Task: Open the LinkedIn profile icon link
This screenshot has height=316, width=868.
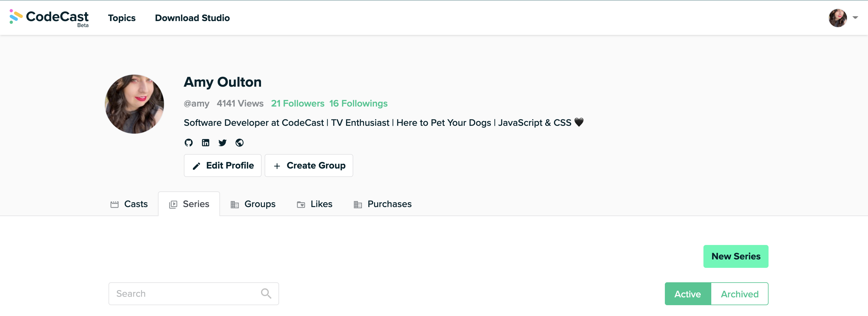Action: [x=205, y=143]
